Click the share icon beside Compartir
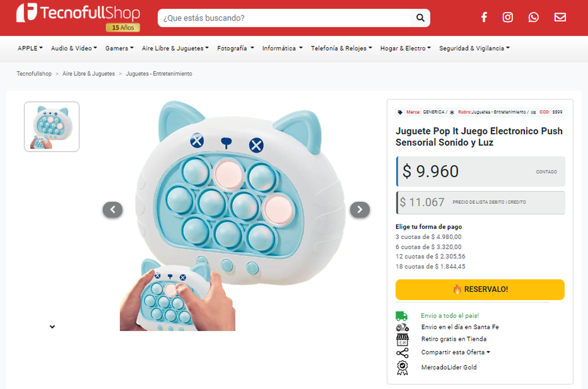The width and height of the screenshot is (588, 389). (x=402, y=352)
